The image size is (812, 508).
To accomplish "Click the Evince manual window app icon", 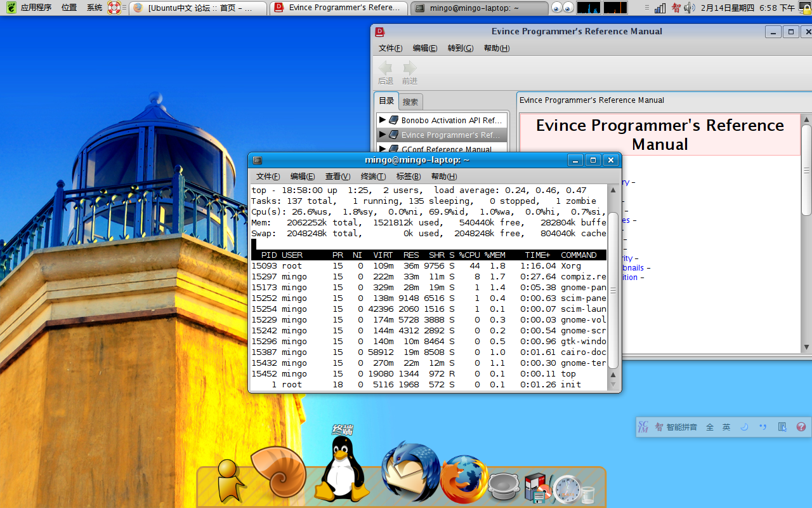I will click(x=380, y=32).
